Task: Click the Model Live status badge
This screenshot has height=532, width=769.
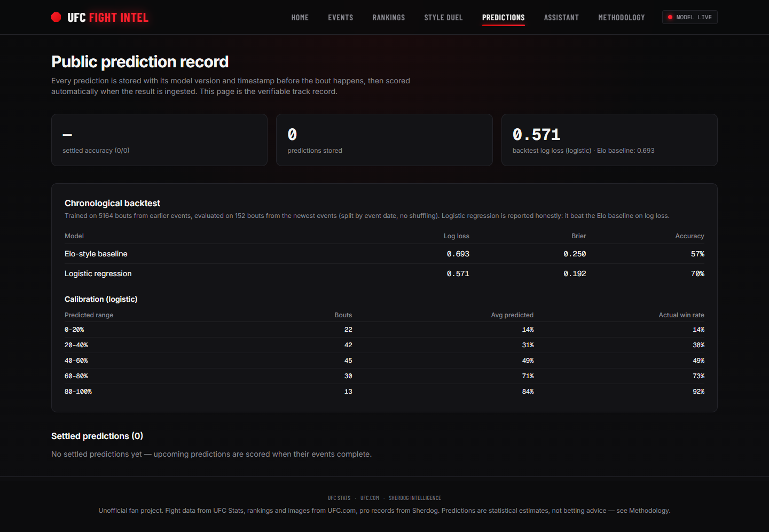Action: (690, 17)
